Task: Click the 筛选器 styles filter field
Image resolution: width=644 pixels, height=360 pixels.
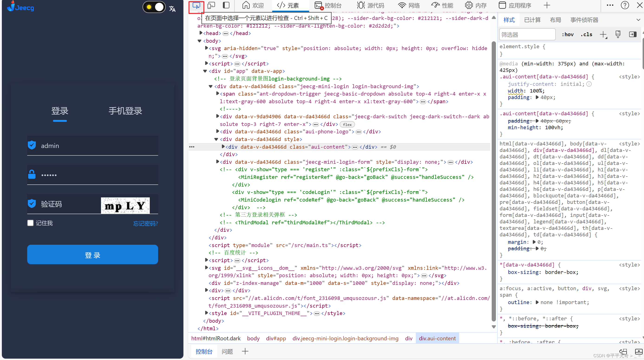Action: [527, 35]
